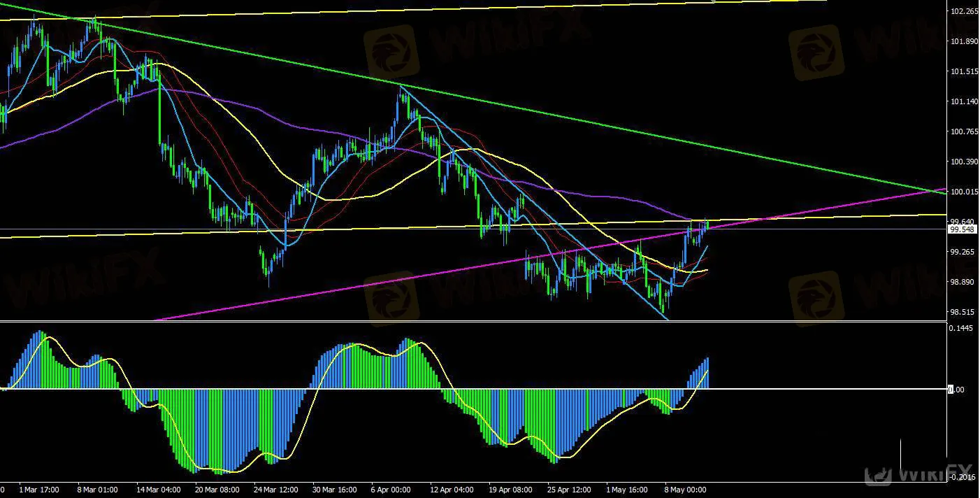
Task: Click the latest blue histogram bar in oscillator
Action: pyautogui.click(x=707, y=373)
